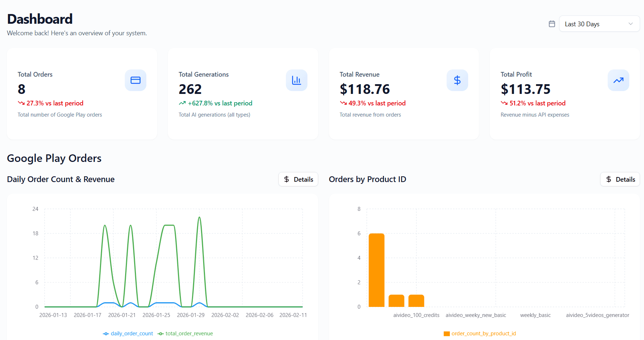Click the red down-trend arrow under Total Orders
The image size is (644, 340).
click(21, 103)
